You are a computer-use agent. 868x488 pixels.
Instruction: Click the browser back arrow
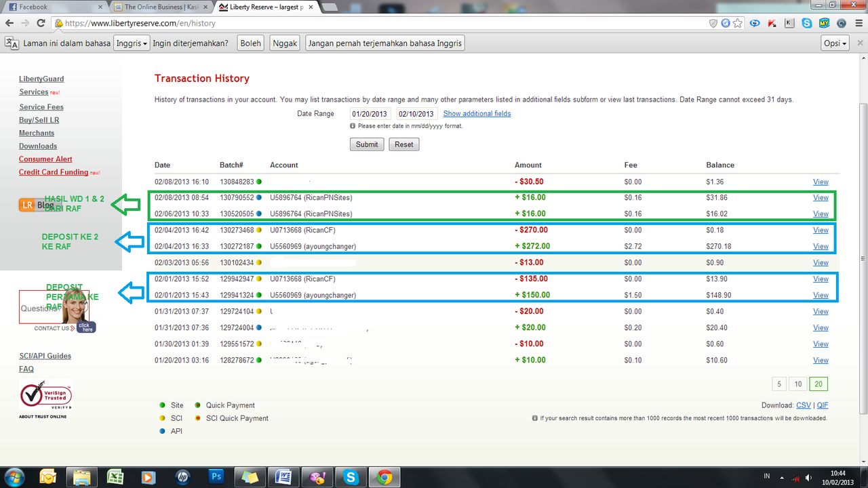[x=9, y=23]
